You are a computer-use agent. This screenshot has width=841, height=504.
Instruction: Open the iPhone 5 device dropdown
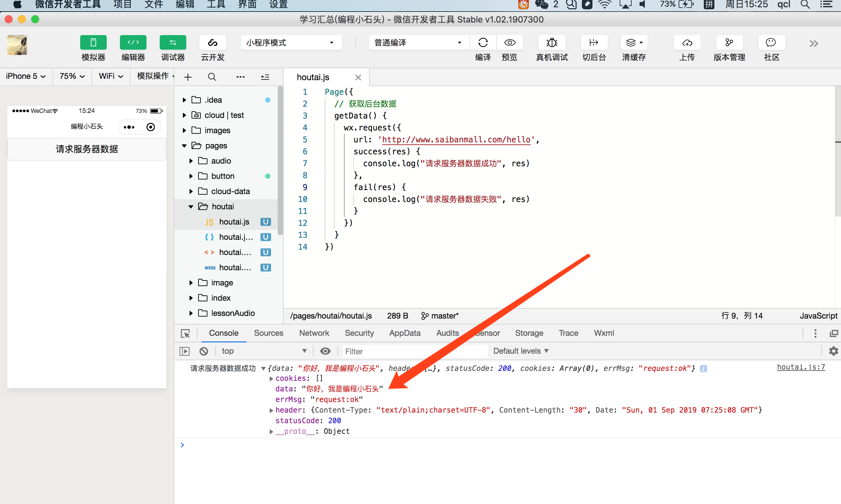pos(26,76)
